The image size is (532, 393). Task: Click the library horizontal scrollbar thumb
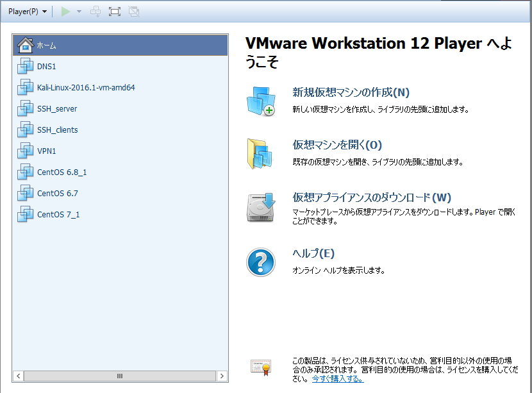tap(120, 376)
